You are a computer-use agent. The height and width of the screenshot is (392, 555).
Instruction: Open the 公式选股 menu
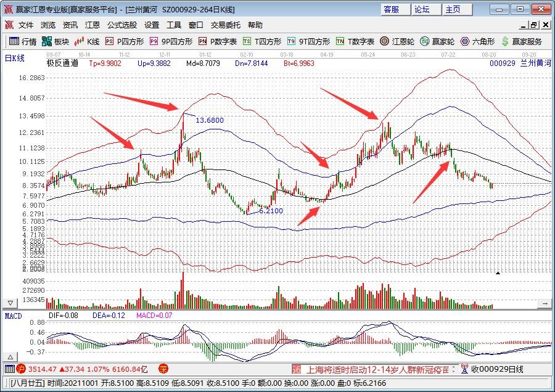click(122, 25)
